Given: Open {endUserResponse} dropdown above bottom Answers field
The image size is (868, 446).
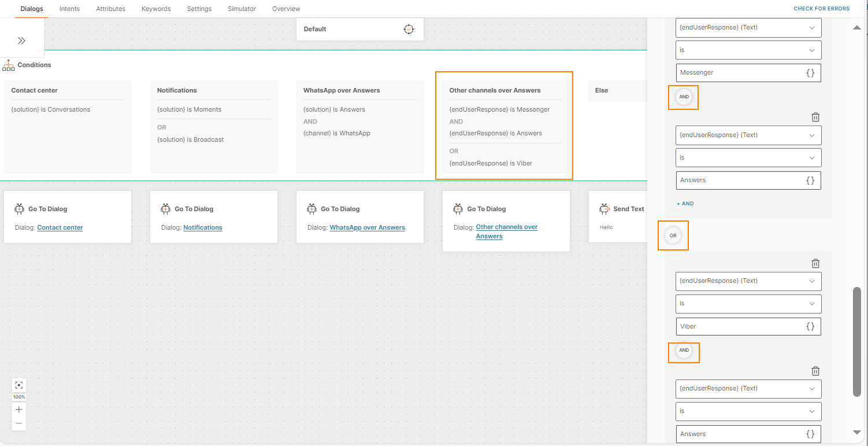Looking at the screenshot, I should coord(748,388).
